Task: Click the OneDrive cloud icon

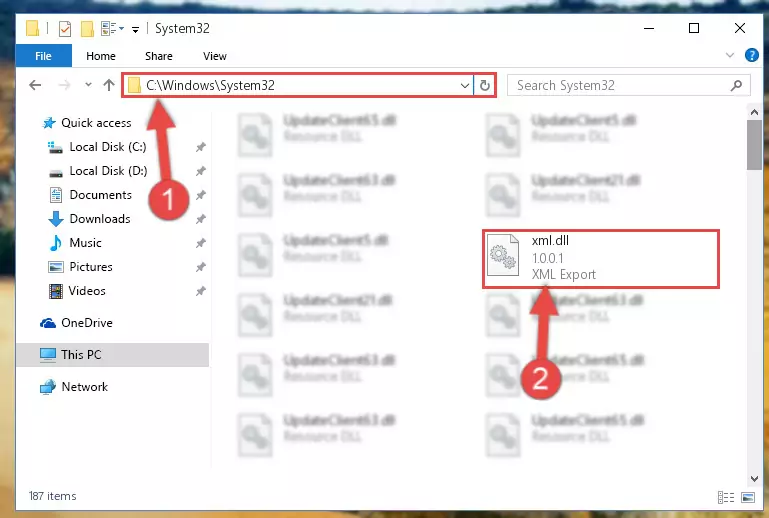Action: click(48, 323)
